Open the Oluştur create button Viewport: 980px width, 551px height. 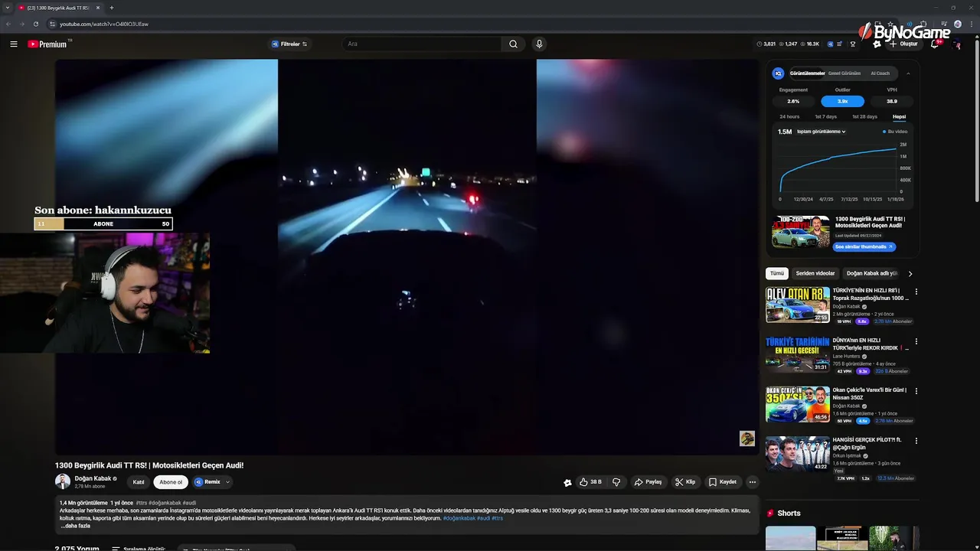(x=903, y=44)
